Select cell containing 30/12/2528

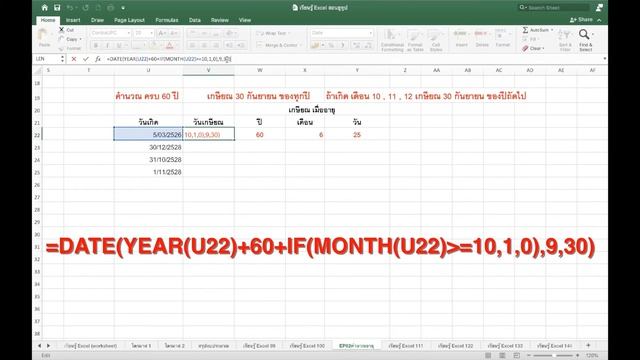[x=149, y=147]
